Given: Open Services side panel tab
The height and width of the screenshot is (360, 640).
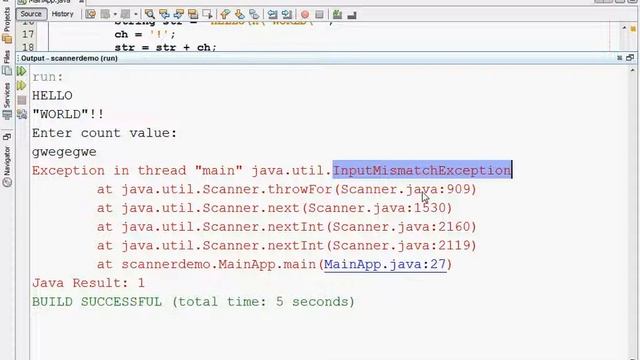Looking at the screenshot, I should [7, 101].
